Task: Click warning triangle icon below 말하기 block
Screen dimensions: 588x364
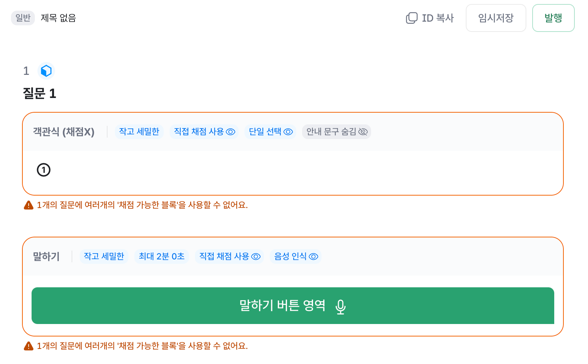Action: (x=29, y=346)
